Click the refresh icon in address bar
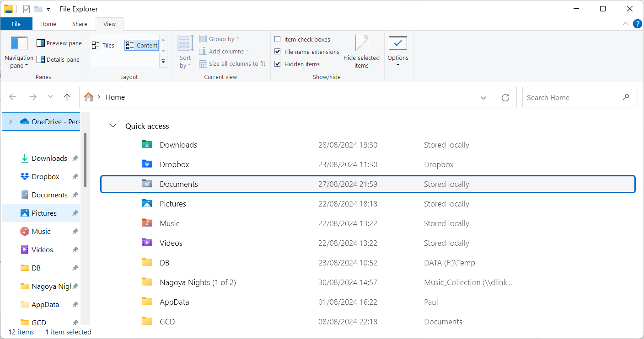This screenshot has height=339, width=644. [505, 97]
